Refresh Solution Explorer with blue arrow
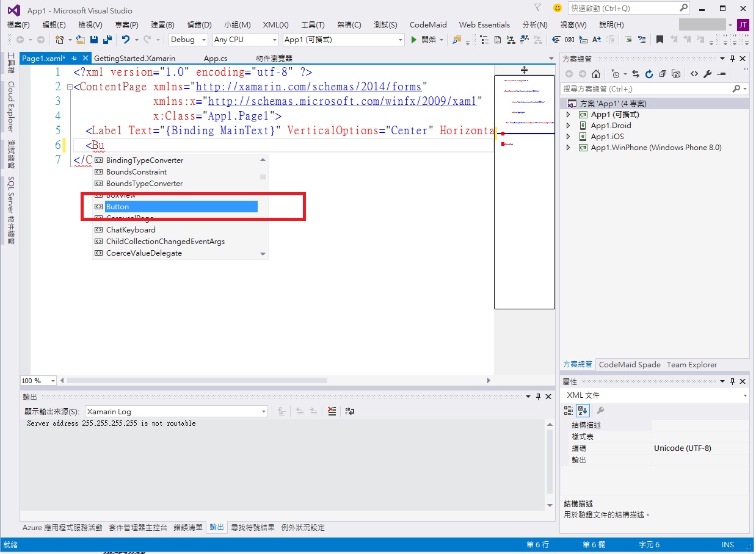 [x=649, y=74]
